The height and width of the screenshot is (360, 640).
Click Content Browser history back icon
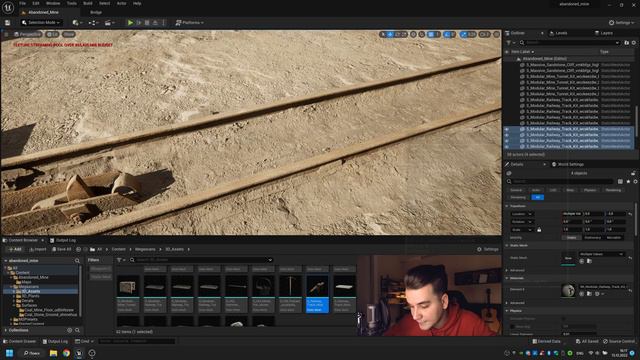(78, 249)
